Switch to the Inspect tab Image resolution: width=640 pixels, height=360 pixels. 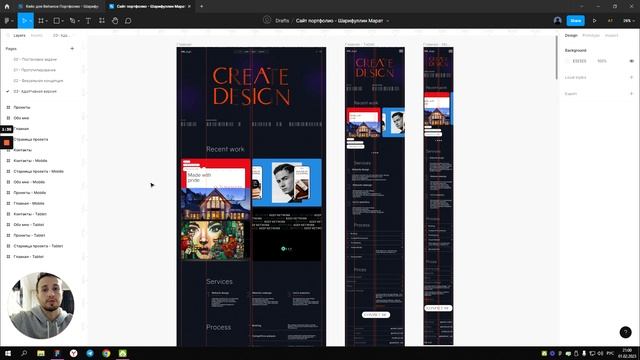[x=611, y=36]
